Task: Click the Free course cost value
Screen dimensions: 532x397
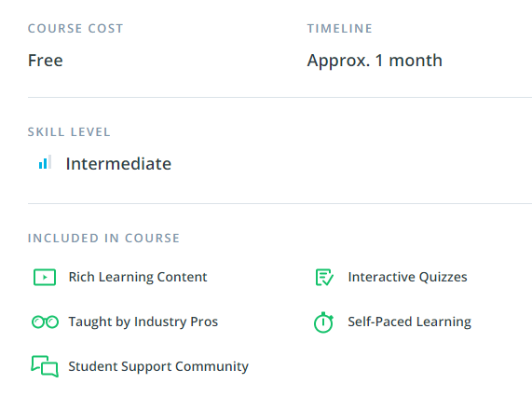Action: [x=46, y=61]
